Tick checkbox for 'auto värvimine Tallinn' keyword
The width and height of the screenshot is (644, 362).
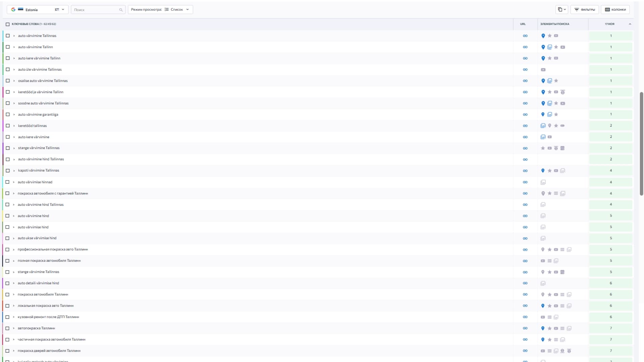8,47
